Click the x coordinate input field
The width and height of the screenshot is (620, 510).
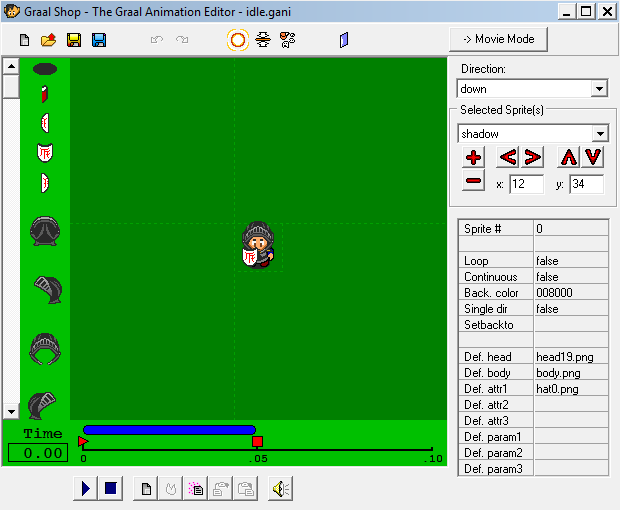[x=526, y=184]
